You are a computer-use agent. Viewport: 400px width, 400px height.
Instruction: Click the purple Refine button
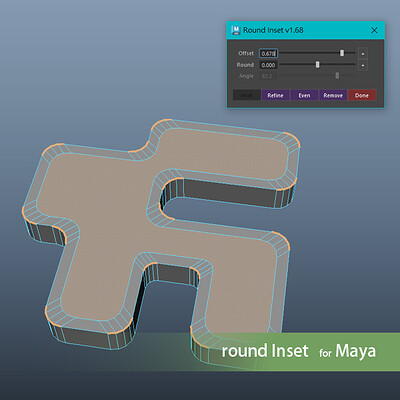click(x=275, y=95)
